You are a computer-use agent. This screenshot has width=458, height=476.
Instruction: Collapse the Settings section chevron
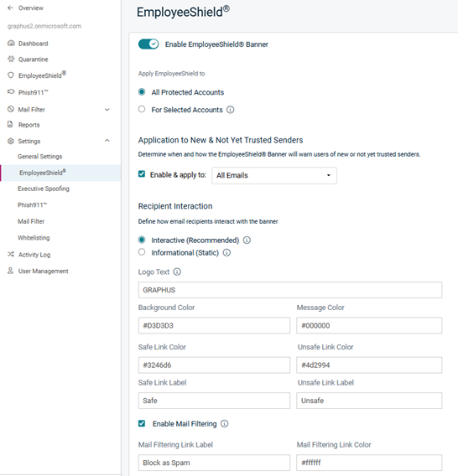(x=107, y=141)
